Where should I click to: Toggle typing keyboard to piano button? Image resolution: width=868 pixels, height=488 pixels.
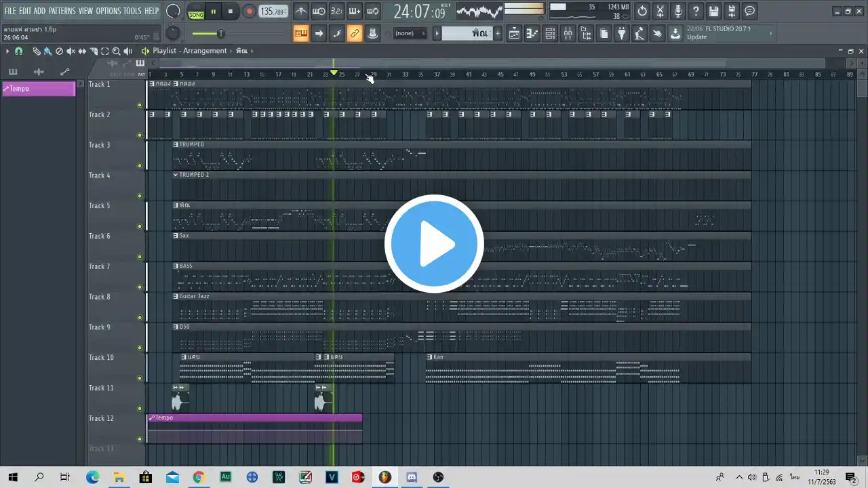[301, 33]
